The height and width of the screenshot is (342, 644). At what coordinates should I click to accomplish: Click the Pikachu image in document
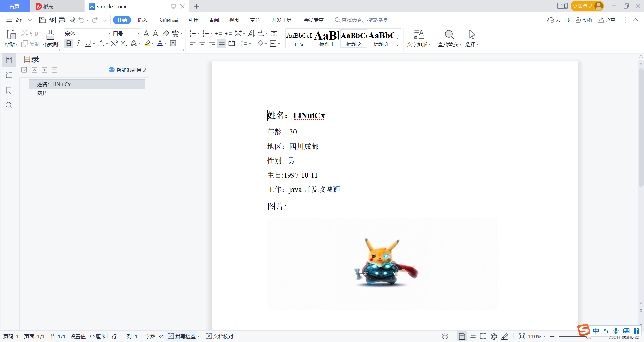[x=382, y=264]
